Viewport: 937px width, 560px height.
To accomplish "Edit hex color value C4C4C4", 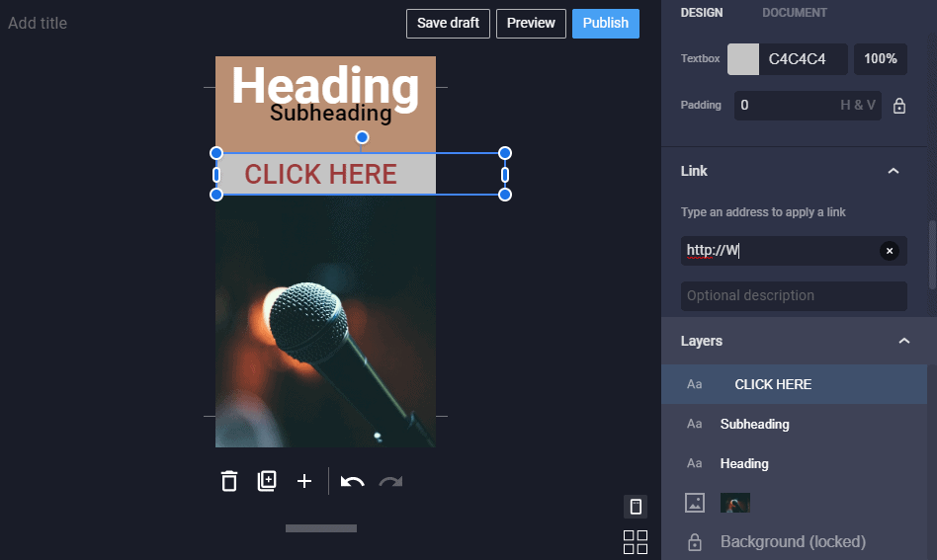I will 803,59.
